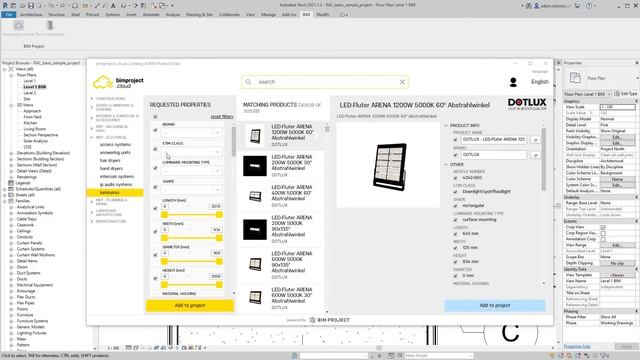
Task: Click the second BIM Project ribbon tool icon
Action: tap(50, 26)
